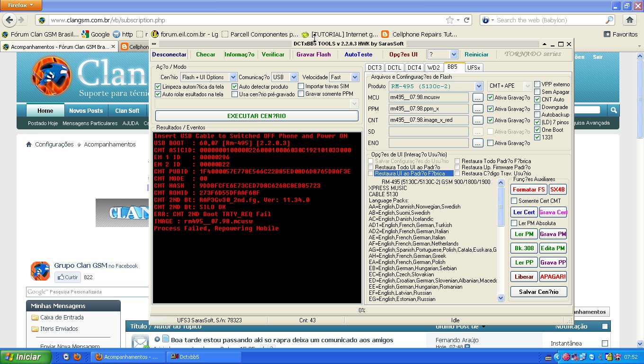Click the Ler Cert button
This screenshot has width=644, height=364.
524,212
